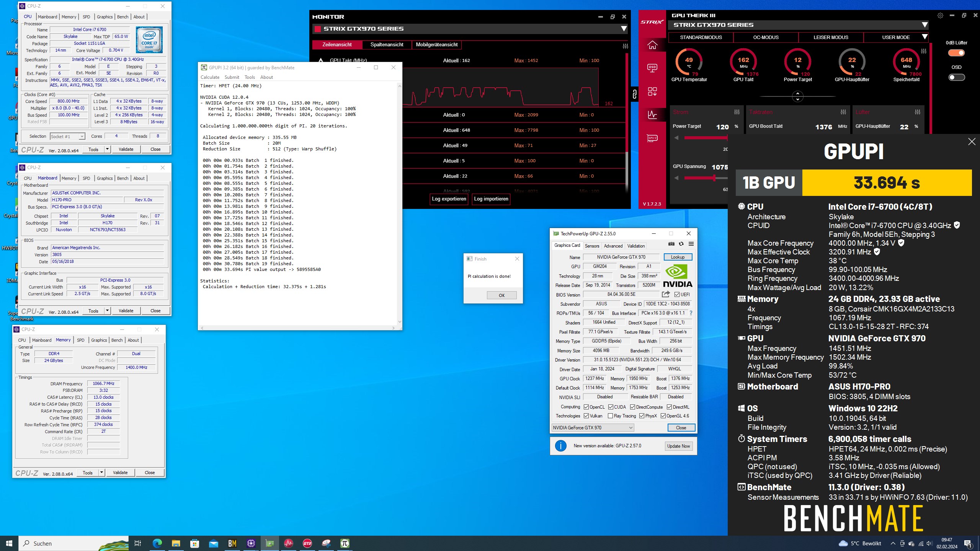The height and width of the screenshot is (551, 980).
Task: Toggle Ray Tracing checkbox in GPU-Z
Action: click(610, 416)
